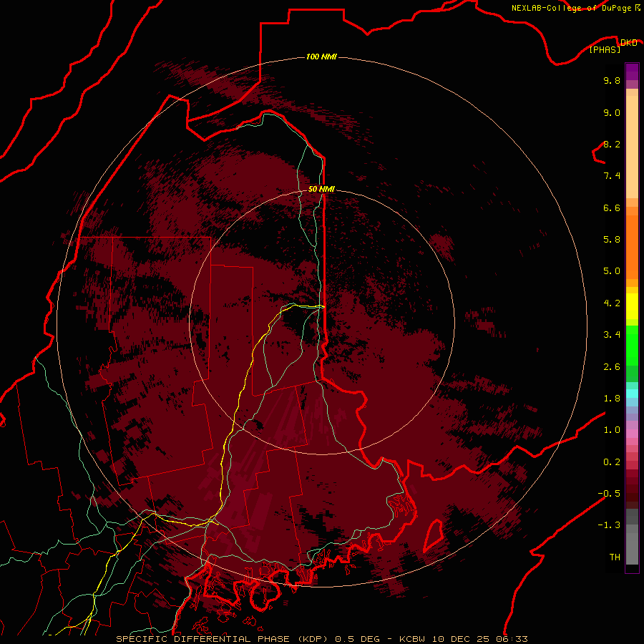Image resolution: width=644 pixels, height=644 pixels.
Task: Click the 1.8 color scale label
Action: pyautogui.click(x=612, y=399)
